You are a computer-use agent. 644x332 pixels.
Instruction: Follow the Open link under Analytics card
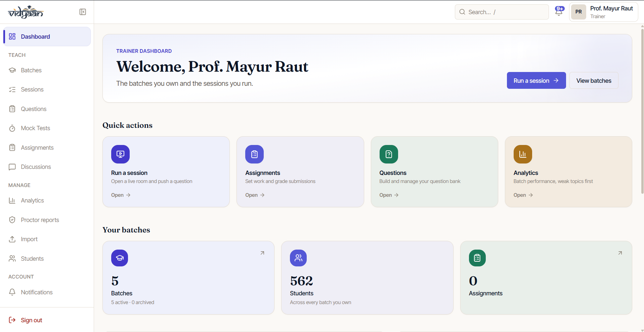click(x=523, y=195)
